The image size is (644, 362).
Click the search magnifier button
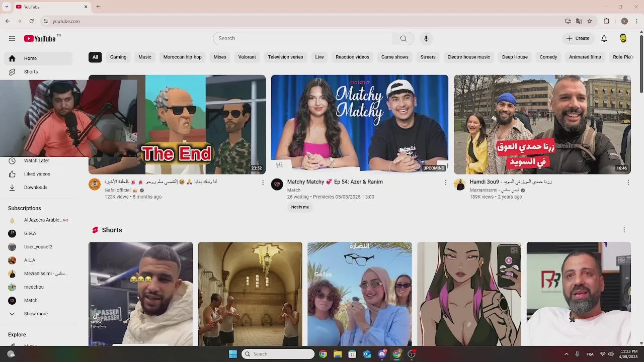[403, 39]
